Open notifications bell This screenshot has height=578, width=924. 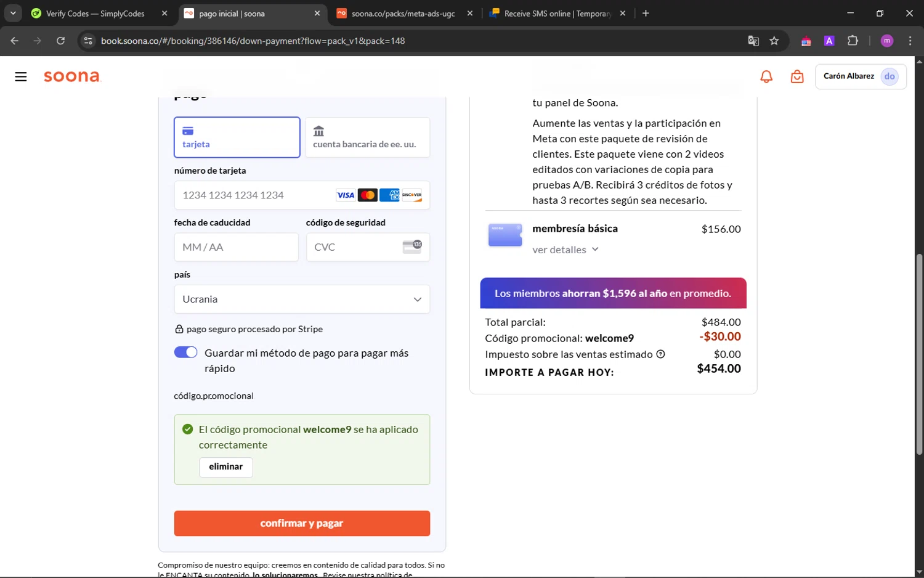coord(766,76)
